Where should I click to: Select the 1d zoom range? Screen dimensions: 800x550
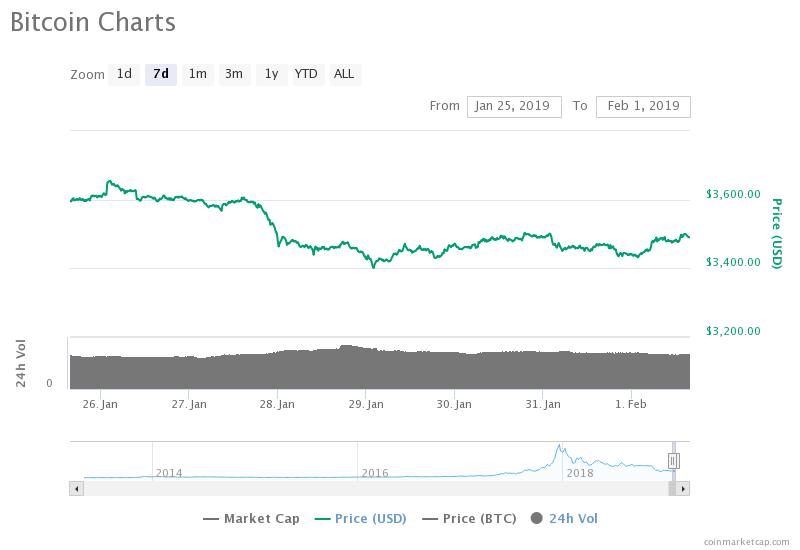124,74
